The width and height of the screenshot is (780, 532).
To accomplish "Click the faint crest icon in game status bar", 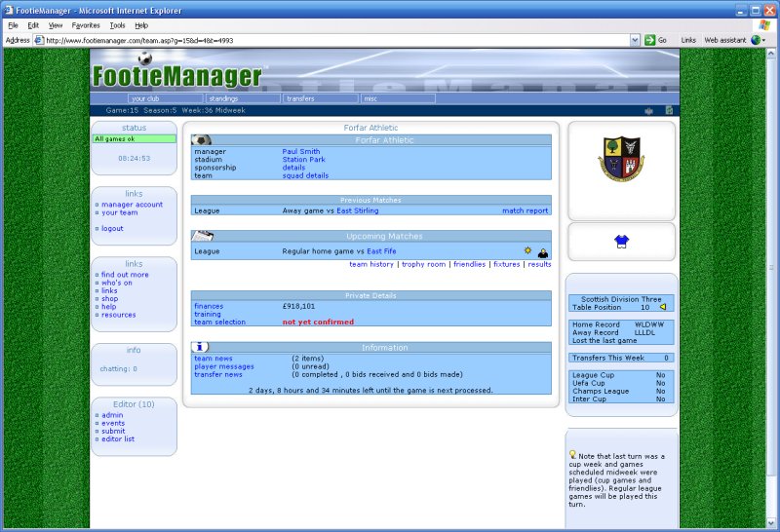I will [648, 111].
